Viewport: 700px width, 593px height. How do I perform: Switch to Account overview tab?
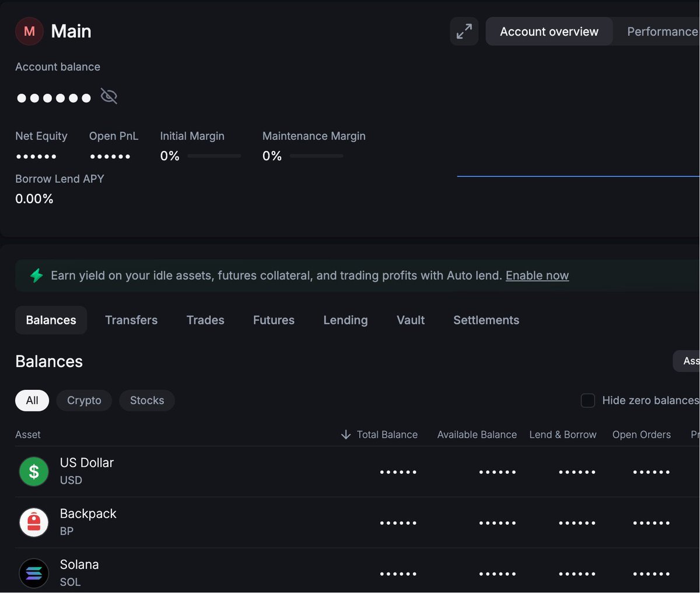coord(549,32)
